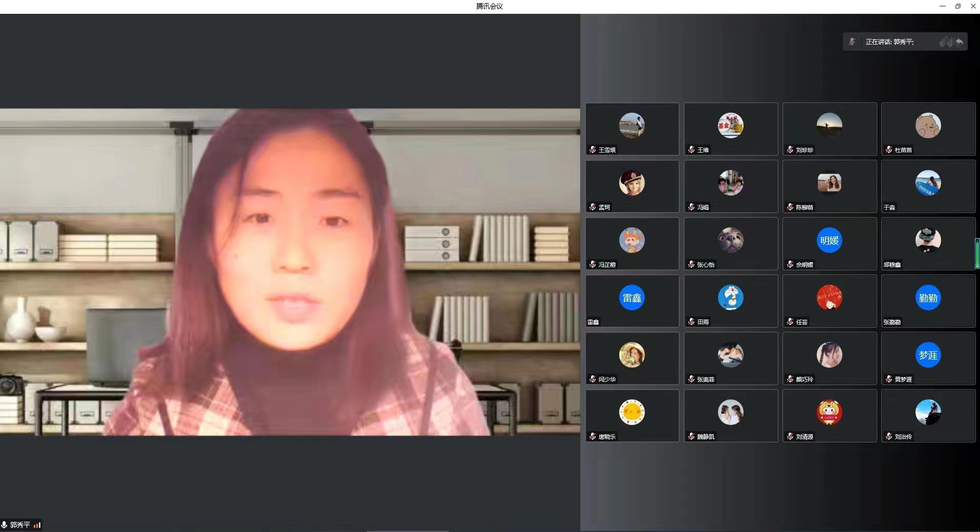Click the Doraemon avatar of 田雨
This screenshot has height=532, width=980.
pos(730,297)
